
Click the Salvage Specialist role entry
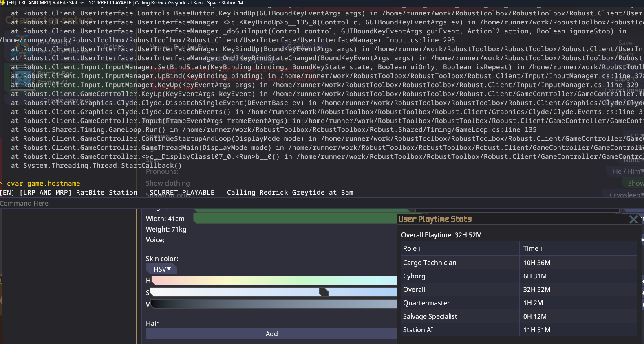tap(430, 316)
